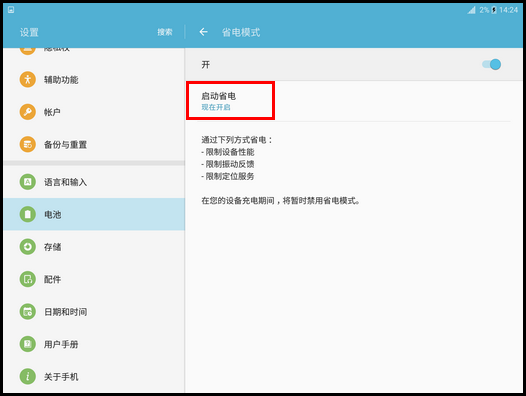Tap the User manual (用户手册) icon

[28, 344]
